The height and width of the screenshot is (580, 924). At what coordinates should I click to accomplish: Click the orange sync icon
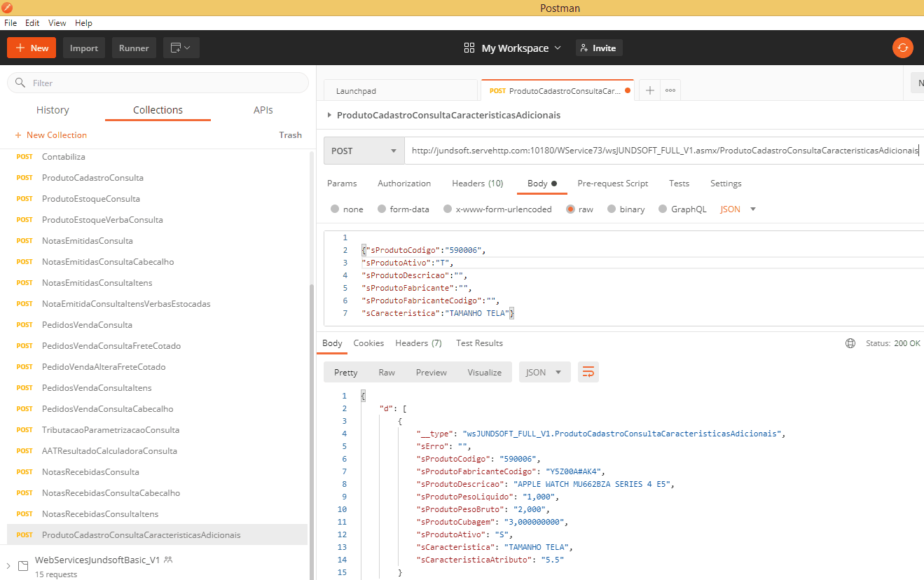[x=902, y=48]
